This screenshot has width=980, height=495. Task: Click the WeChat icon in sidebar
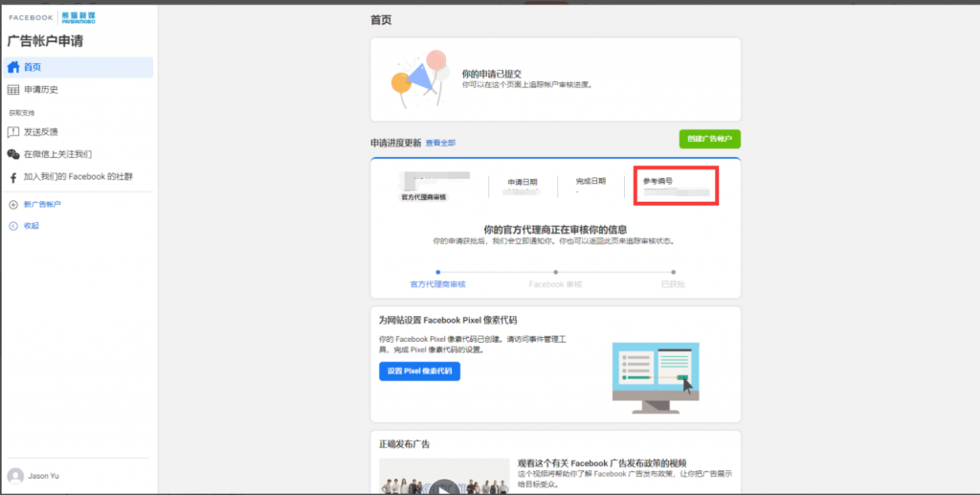[13, 154]
